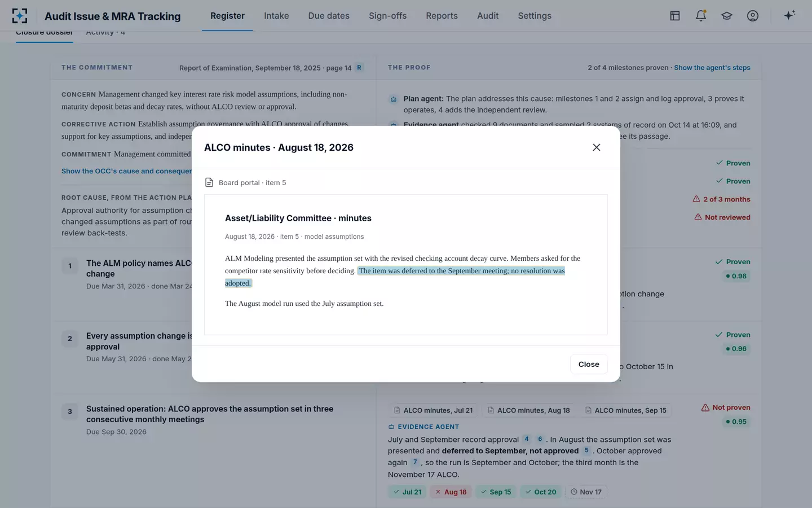This screenshot has width=812, height=508.
Task: Click the Close button in the dialog
Action: pos(589,364)
